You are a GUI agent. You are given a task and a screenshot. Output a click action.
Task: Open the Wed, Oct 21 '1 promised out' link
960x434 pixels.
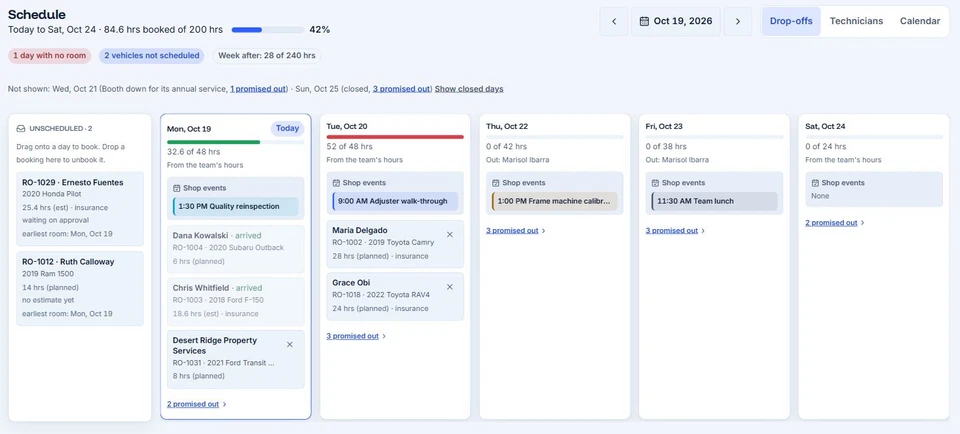click(x=258, y=89)
